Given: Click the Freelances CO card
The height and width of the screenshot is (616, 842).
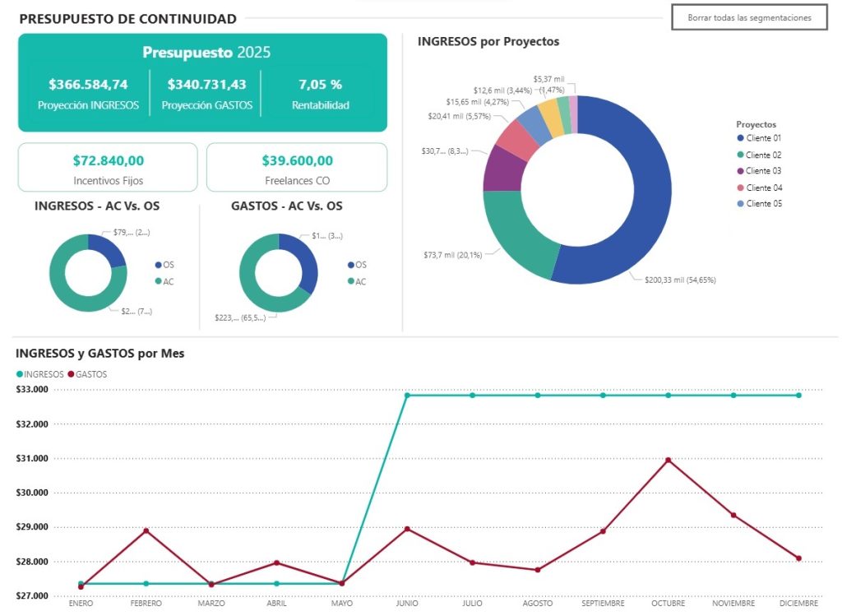Looking at the screenshot, I should point(296,168).
